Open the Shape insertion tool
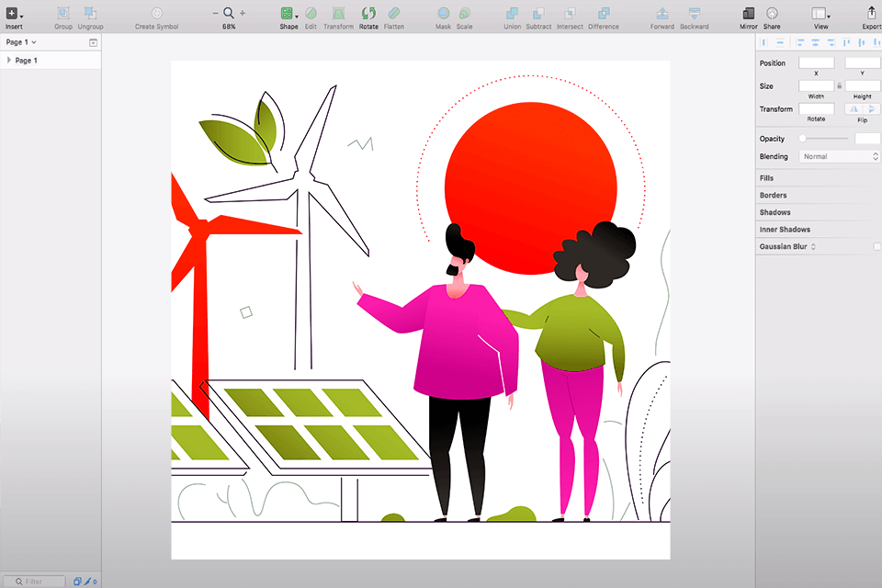The height and width of the screenshot is (588, 882). pyautogui.click(x=288, y=14)
